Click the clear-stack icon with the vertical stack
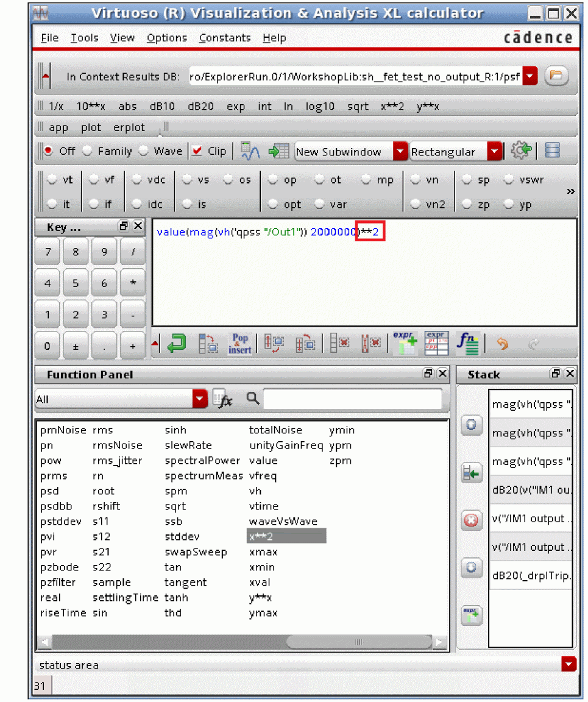Screen dimensions: 588x702 (339, 344)
